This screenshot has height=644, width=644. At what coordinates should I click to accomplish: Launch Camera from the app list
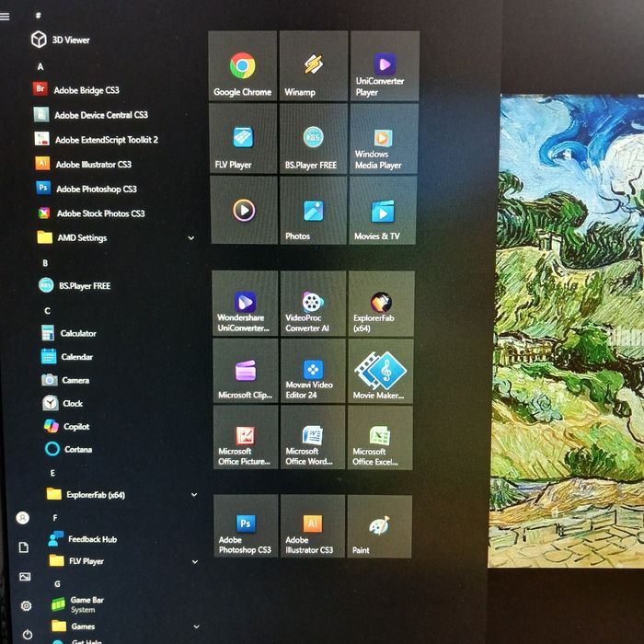(65, 380)
